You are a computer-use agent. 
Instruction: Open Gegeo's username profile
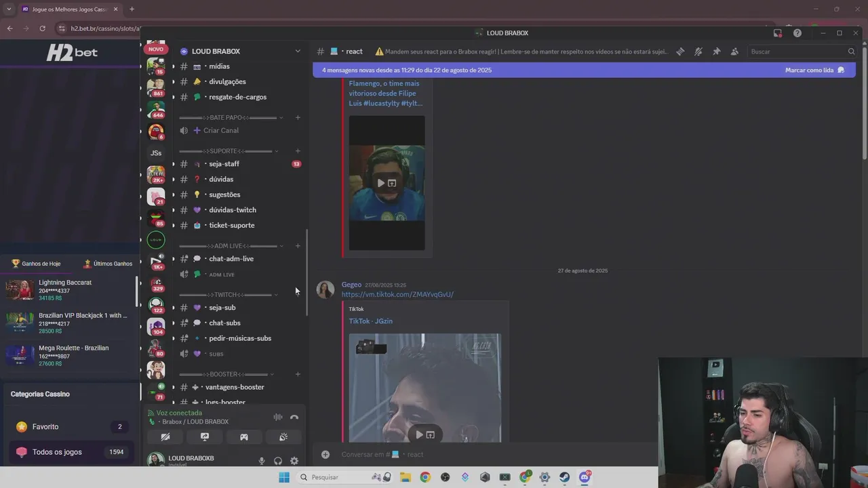coord(351,285)
